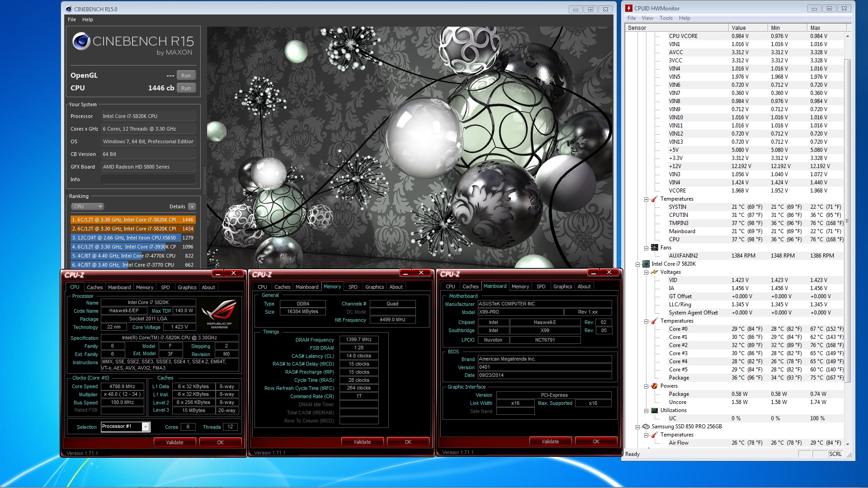Run the OpenGL benchmark

pos(186,75)
